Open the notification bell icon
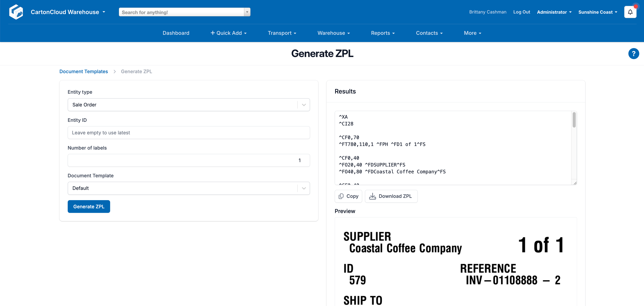Screen dimensions: 644x306 coord(630,12)
